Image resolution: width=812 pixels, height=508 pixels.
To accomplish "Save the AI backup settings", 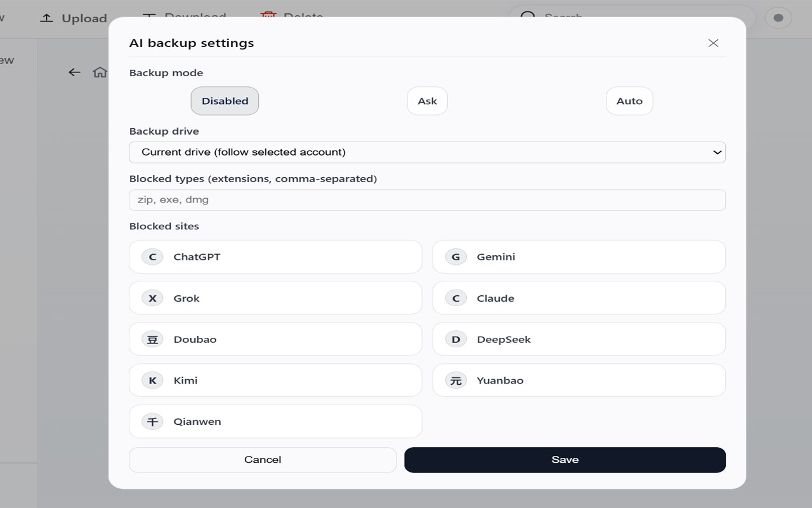I will [x=565, y=460].
